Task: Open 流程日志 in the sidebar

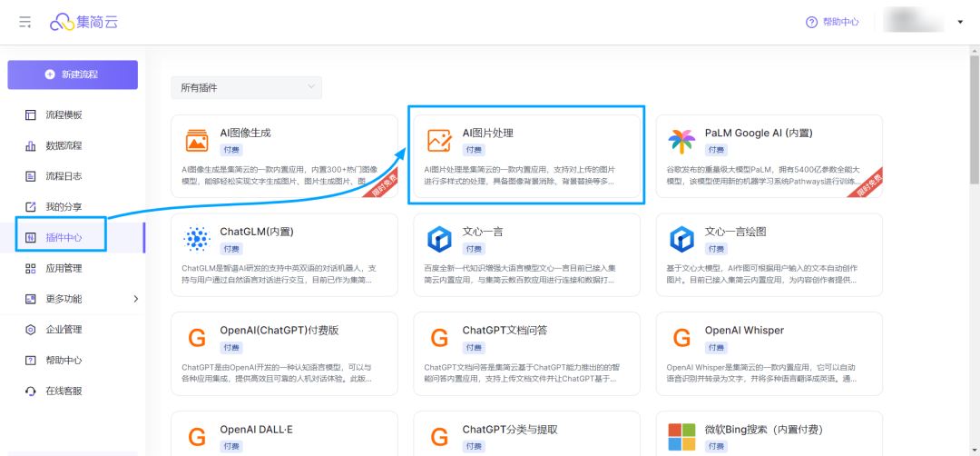Action: point(64,176)
